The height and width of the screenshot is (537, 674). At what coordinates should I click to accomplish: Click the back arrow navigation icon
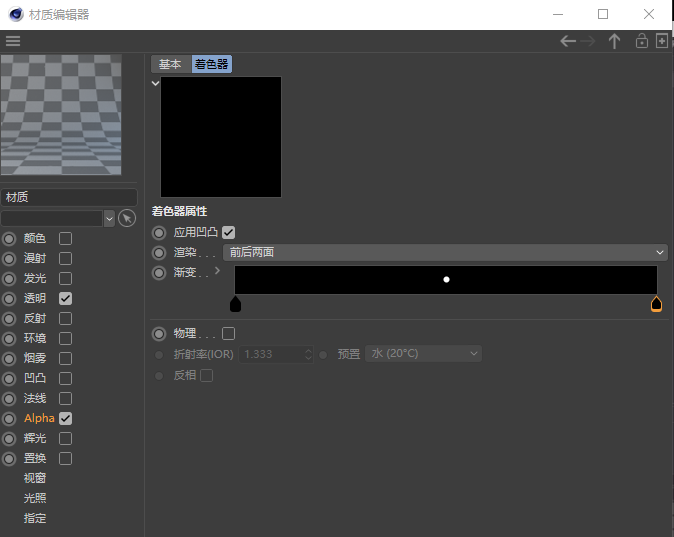coord(568,41)
